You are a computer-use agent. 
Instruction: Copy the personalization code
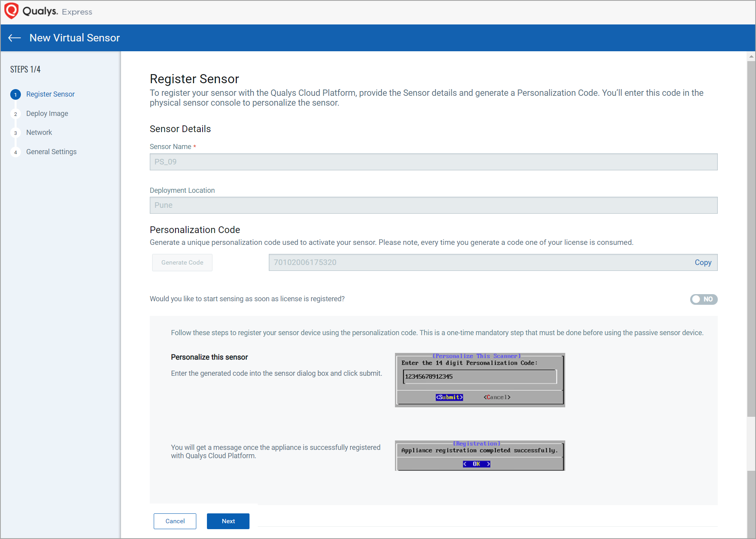[x=703, y=262]
